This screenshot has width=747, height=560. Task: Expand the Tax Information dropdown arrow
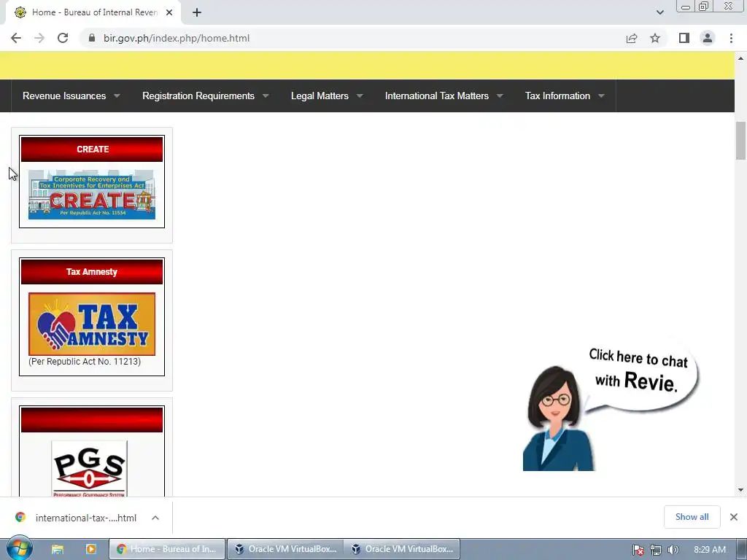coord(601,96)
